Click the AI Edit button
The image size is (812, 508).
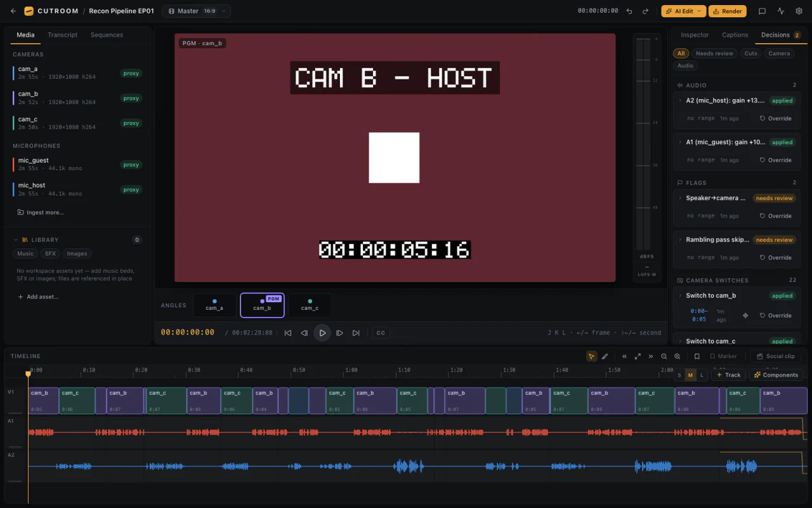pyautogui.click(x=683, y=11)
